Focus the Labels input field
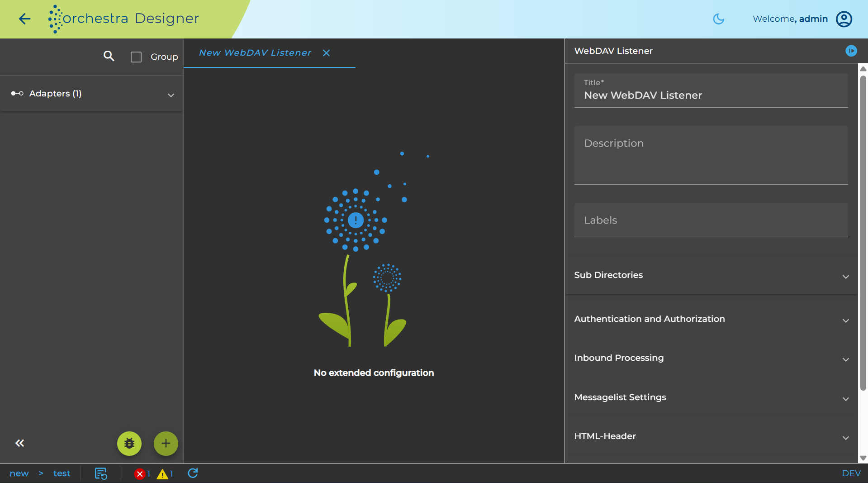The image size is (868, 483). (711, 220)
